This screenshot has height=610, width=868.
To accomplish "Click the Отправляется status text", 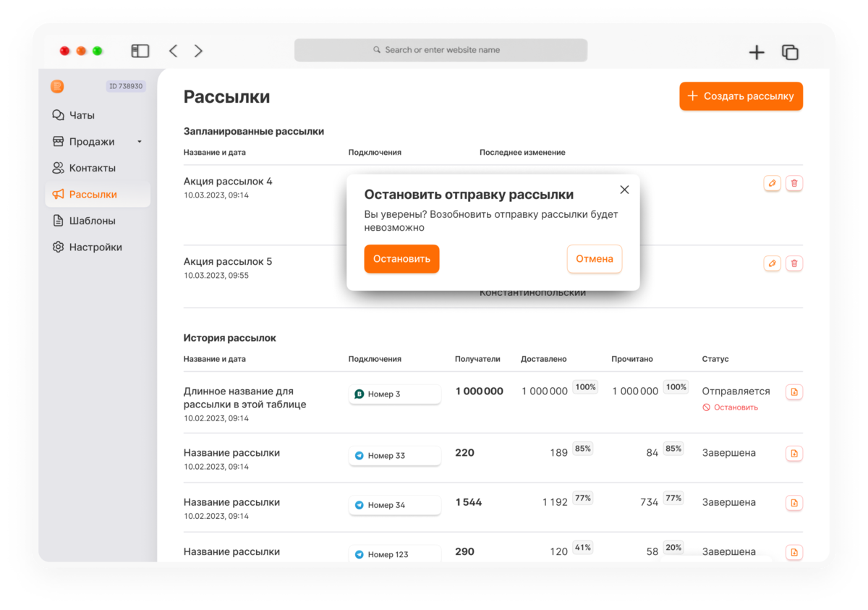I will point(736,391).
